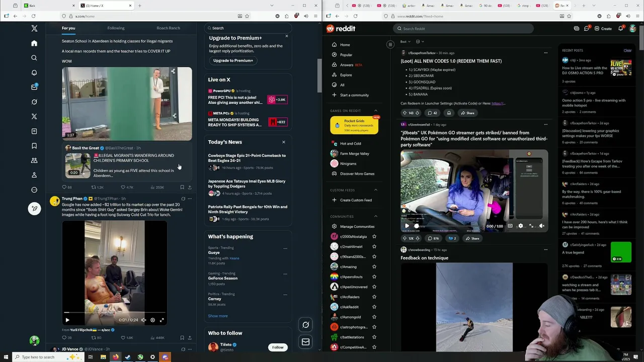The image size is (644, 362).
Task: Open X Notifications bell in sidebar
Action: (34, 72)
